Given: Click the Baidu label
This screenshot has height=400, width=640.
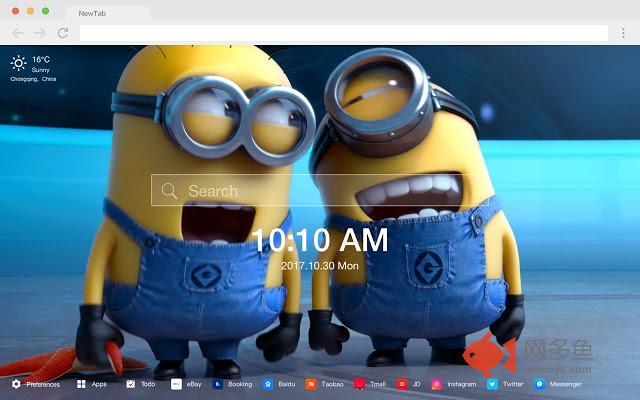Looking at the screenshot, I should tap(287, 384).
